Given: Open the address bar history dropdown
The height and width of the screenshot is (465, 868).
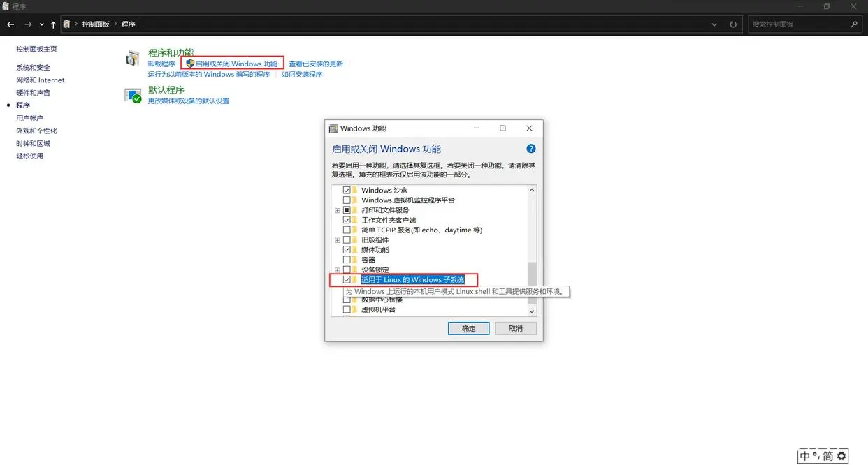Looking at the screenshot, I should 714,24.
